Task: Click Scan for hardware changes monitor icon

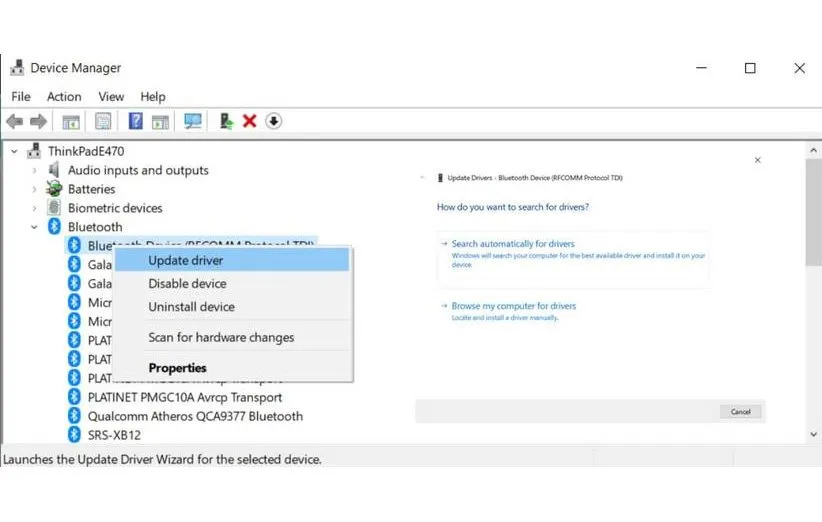Action: click(x=192, y=121)
